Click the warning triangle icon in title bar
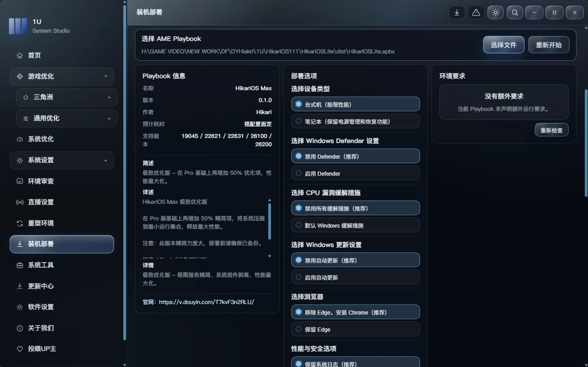 pyautogui.click(x=476, y=12)
